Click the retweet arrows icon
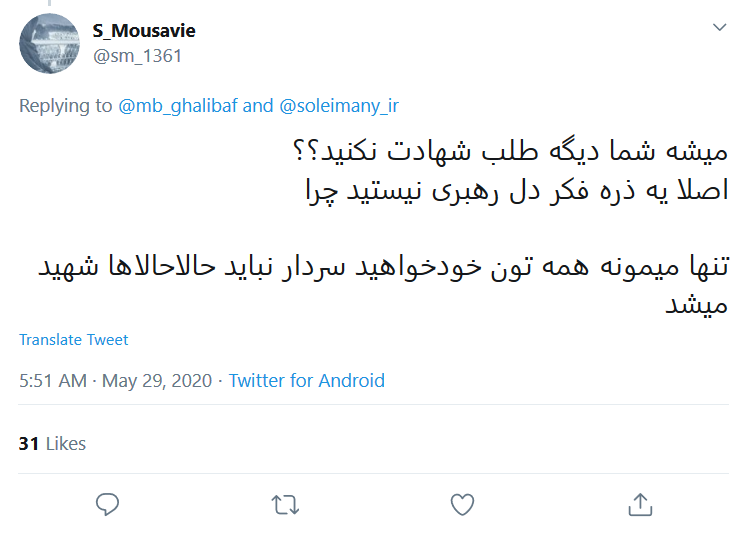The height and width of the screenshot is (534, 748). tap(285, 504)
